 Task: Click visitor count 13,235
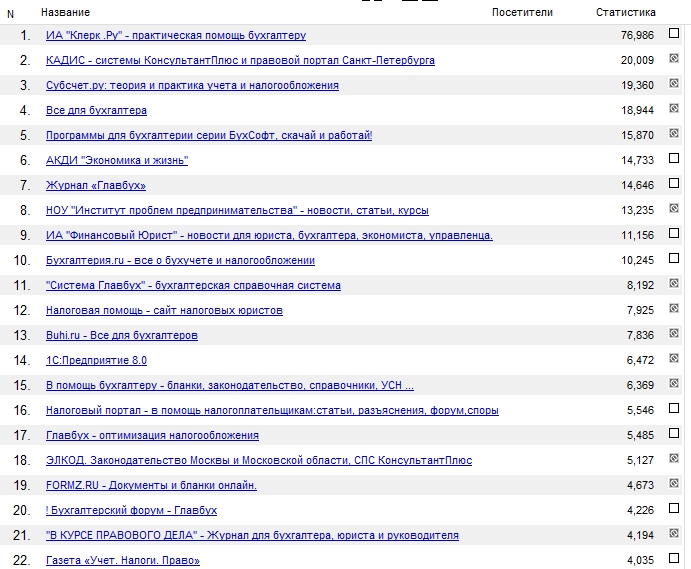637,210
